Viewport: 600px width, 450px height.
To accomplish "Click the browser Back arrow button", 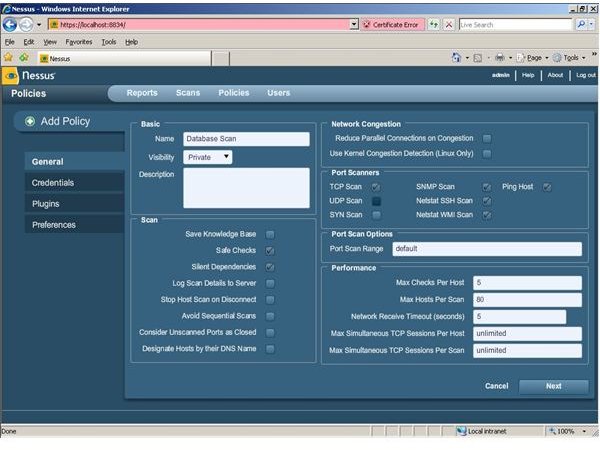I will (x=10, y=25).
